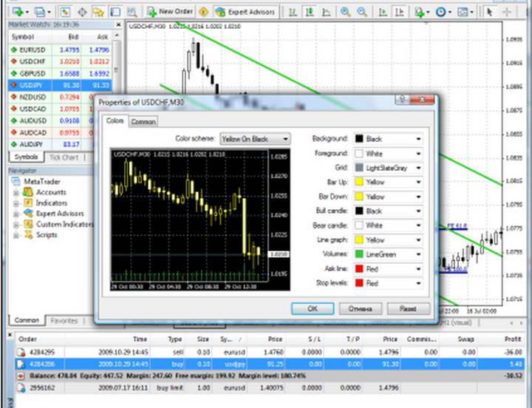Open the Periods clock menu
This screenshot has width=532, height=408.
pyautogui.click(x=443, y=13)
